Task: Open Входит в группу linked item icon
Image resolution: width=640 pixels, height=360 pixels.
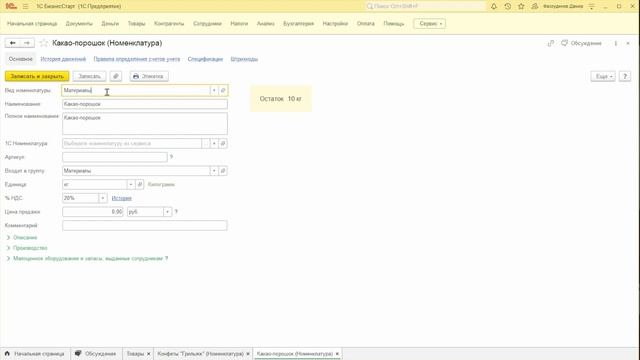Action: [223, 171]
